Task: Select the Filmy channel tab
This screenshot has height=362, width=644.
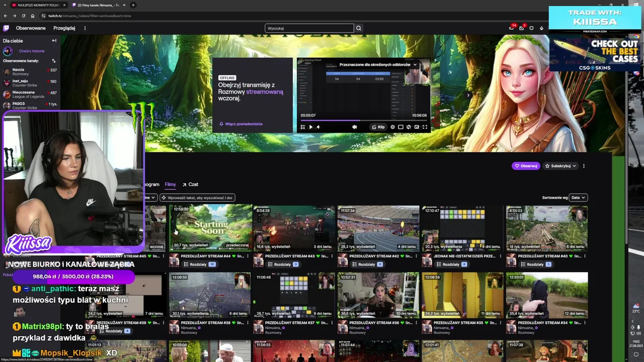Action: tap(170, 185)
